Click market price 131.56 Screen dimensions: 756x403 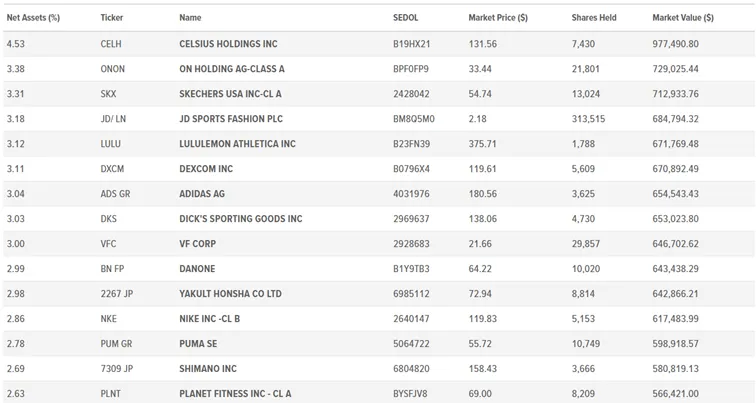click(x=483, y=44)
